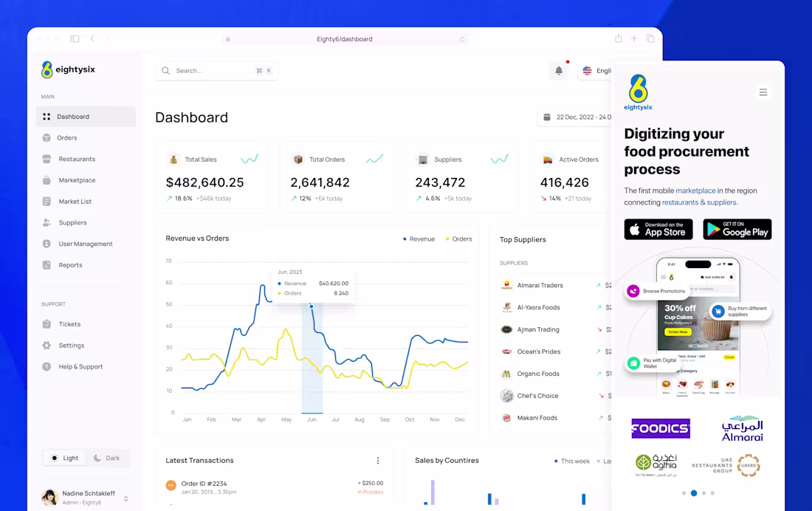This screenshot has width=812, height=511.
Task: Click the Get it on Google Play button
Action: (x=737, y=229)
